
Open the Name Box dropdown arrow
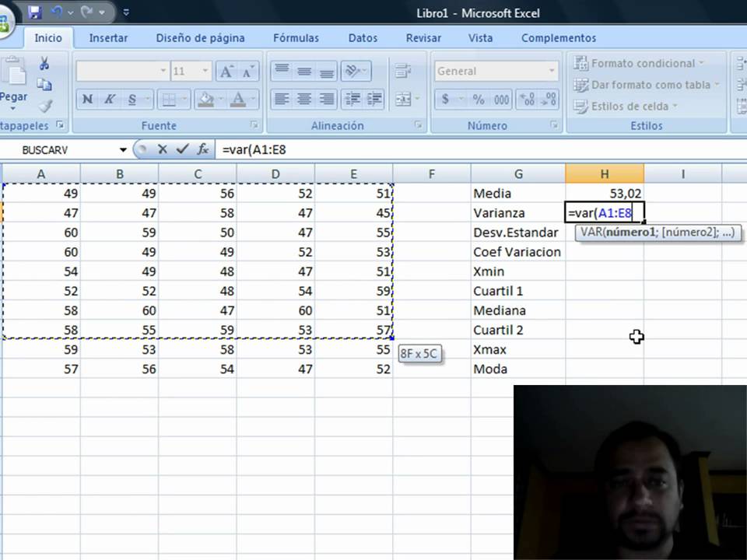123,150
